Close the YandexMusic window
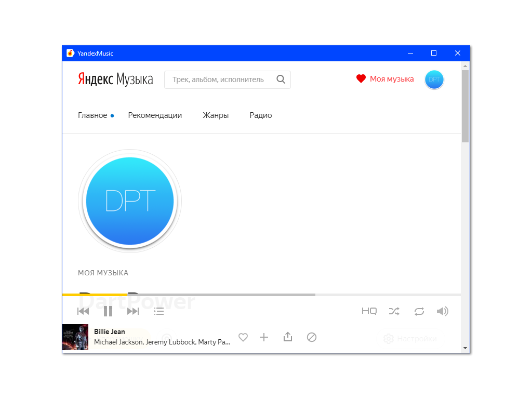 click(458, 54)
